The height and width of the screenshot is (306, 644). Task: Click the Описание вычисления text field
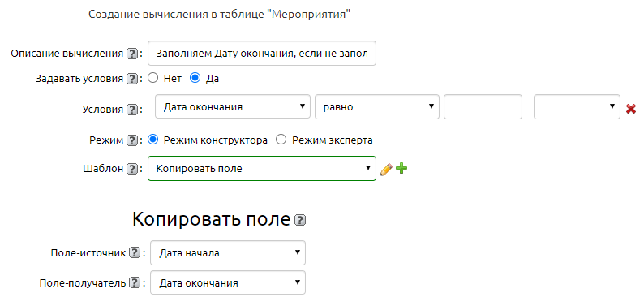tap(262, 53)
